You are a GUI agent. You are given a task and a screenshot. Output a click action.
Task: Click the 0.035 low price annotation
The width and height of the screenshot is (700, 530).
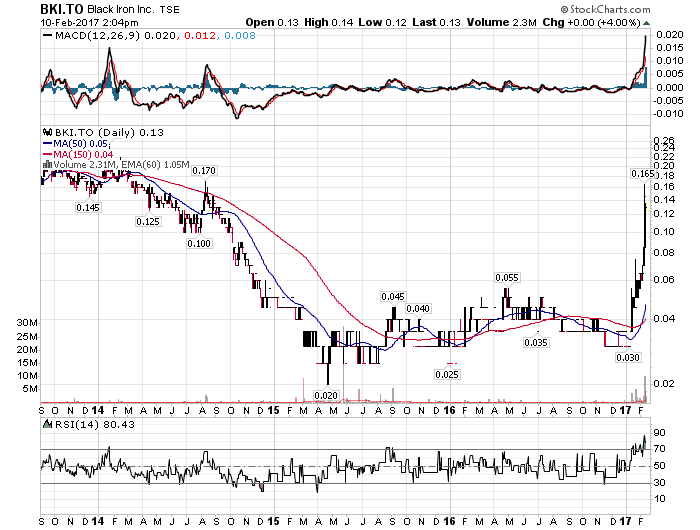[536, 342]
